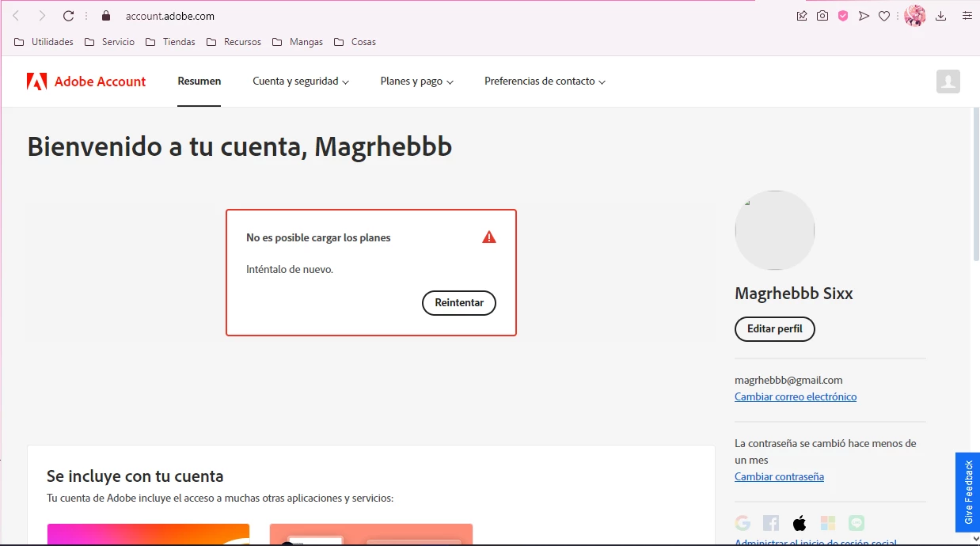This screenshot has width=980, height=546.
Task: Go back to the previous page
Action: point(16,16)
